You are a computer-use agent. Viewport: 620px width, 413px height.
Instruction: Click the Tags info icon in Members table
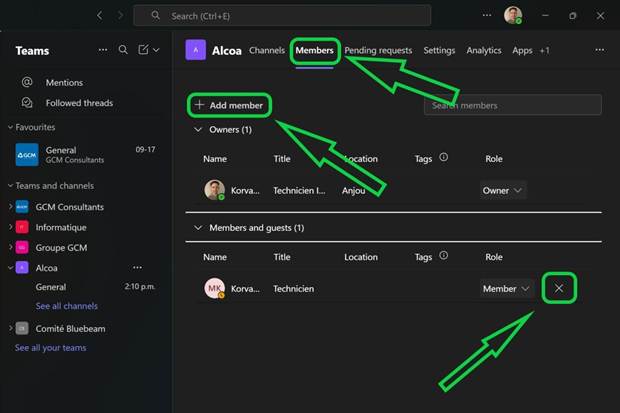444,256
